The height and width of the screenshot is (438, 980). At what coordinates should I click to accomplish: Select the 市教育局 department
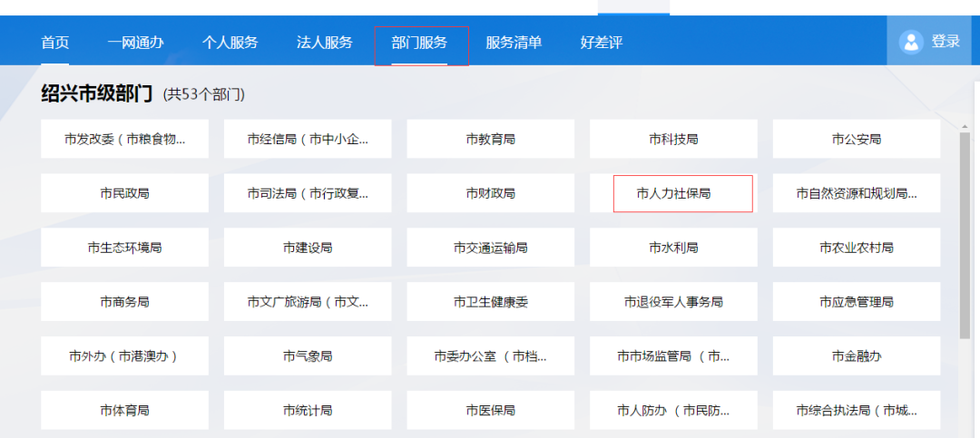[x=491, y=139]
